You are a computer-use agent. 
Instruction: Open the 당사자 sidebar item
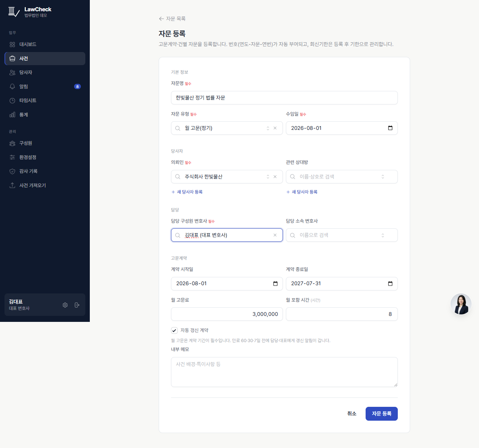click(x=45, y=73)
